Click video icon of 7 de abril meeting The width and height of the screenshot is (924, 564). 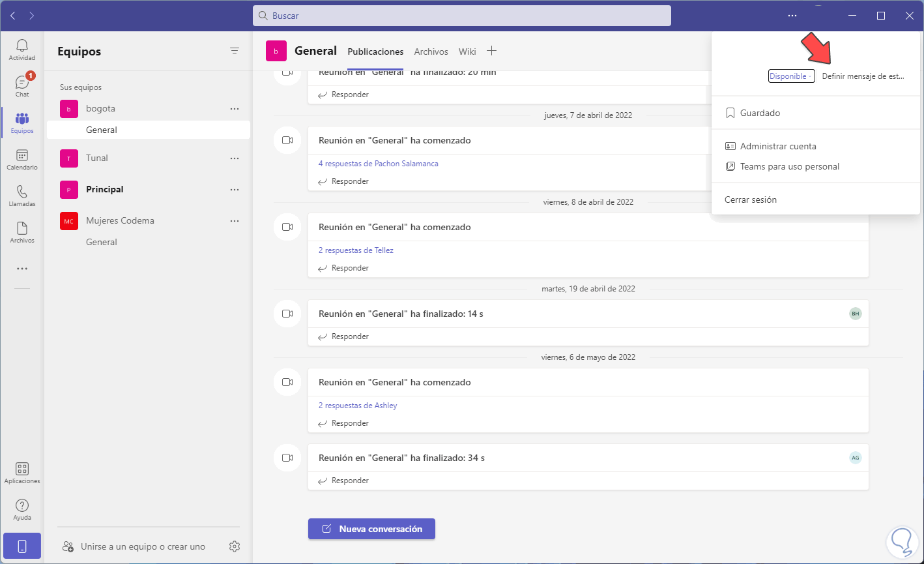coord(287,140)
